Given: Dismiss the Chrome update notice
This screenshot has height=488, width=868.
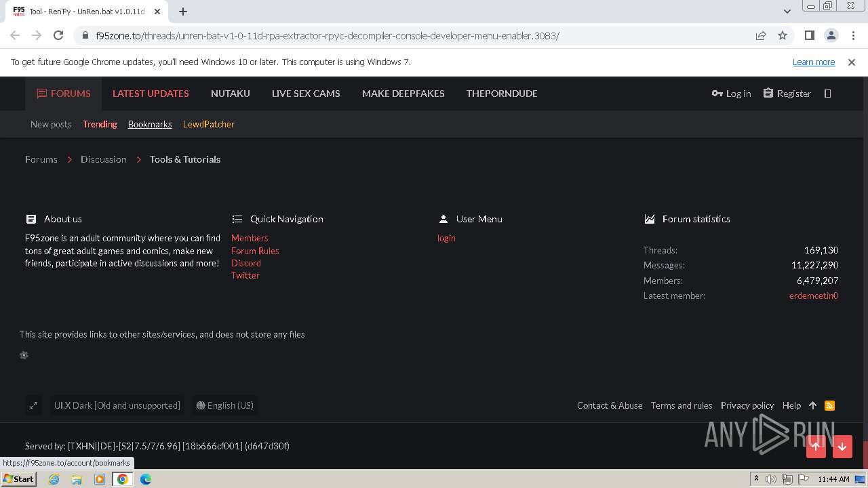Looking at the screenshot, I should [852, 62].
